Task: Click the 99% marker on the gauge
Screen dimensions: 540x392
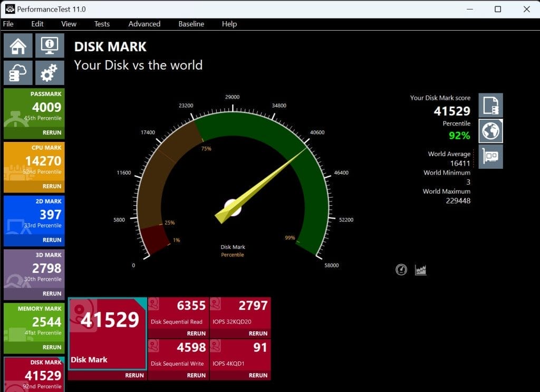Action: pyautogui.click(x=290, y=238)
